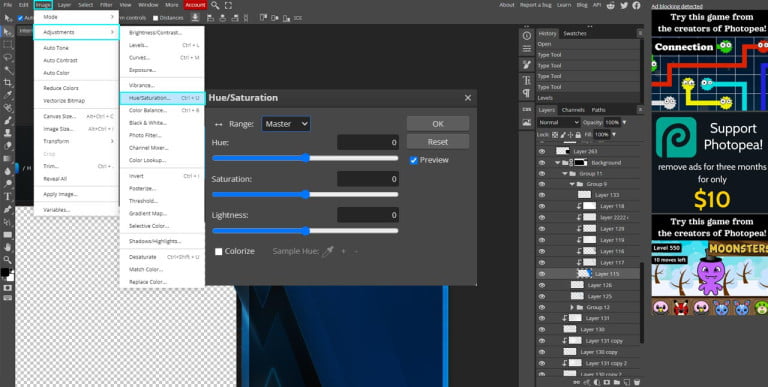
Task: Toggle fullscreen mode icon in menu bar
Action: click(228, 5)
